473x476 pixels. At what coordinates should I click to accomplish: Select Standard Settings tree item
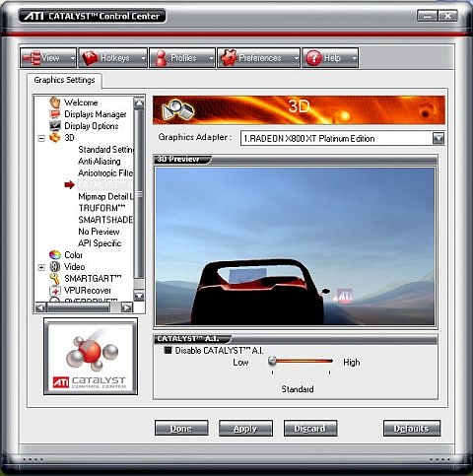coord(105,150)
